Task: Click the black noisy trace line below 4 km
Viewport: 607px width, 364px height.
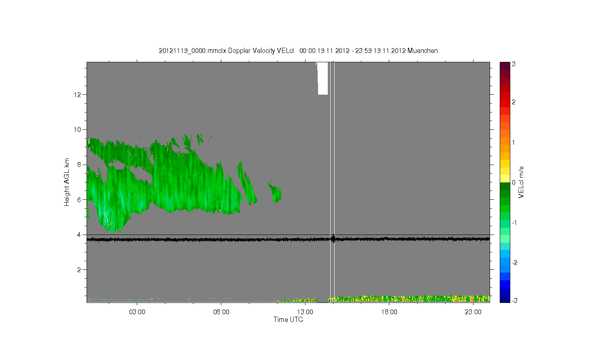Action: [x=288, y=239]
